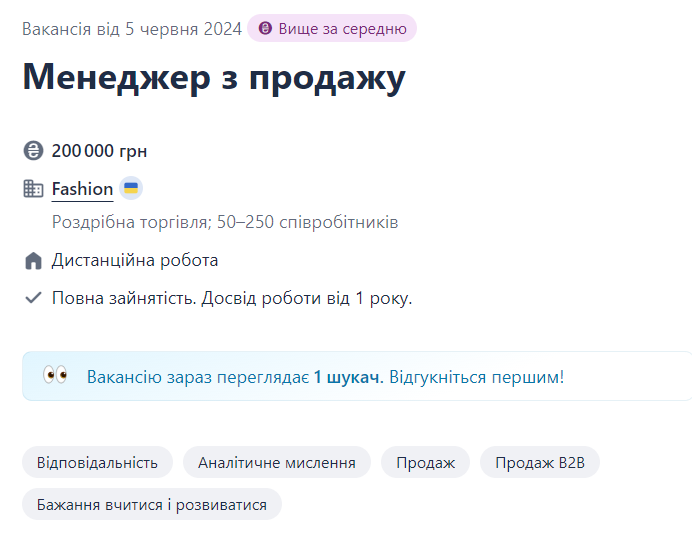Click the purple coin icon in salary badge
The width and height of the screenshot is (692, 547).
point(265,28)
